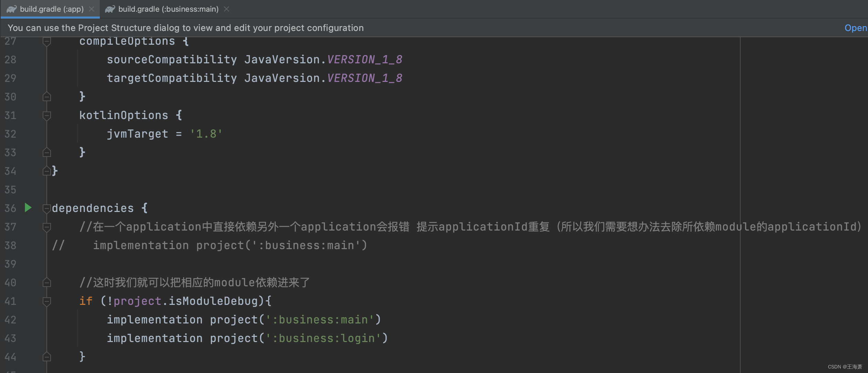The image size is (868, 373).
Task: Switch to the build.gradle (:app) tab
Action: click(52, 9)
